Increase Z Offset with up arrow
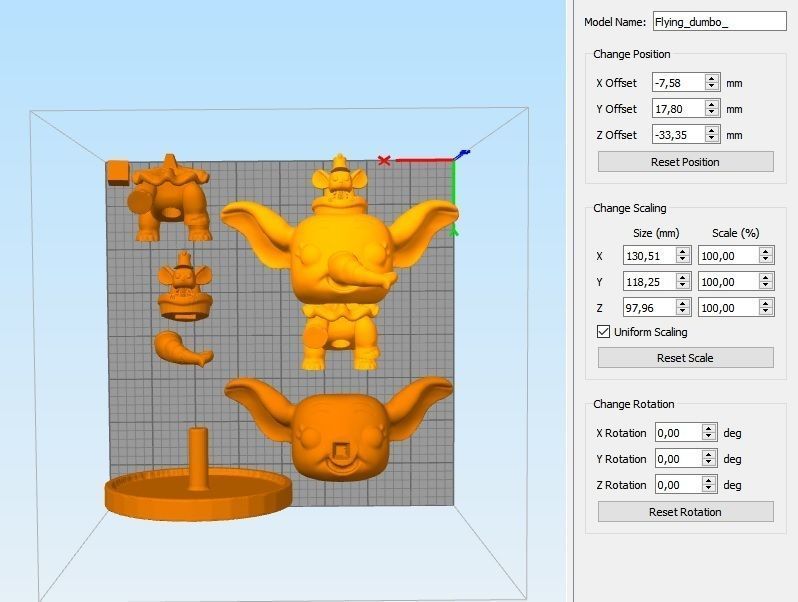The height and width of the screenshot is (602, 798). click(x=712, y=130)
